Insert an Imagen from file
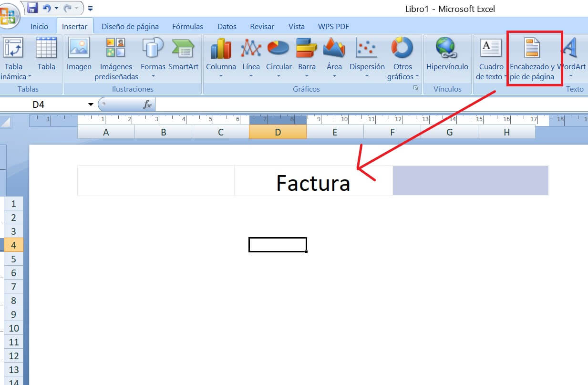Viewport: 588px width, 385px height. pos(79,54)
